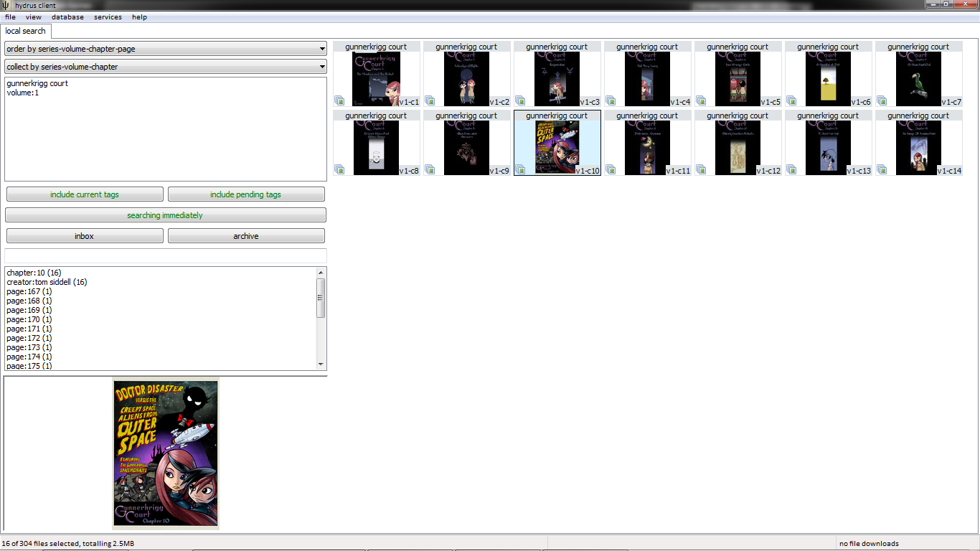Select the v1-c13 chapter thumbnail
This screenshot has height=551, width=980.
coord(829,143)
